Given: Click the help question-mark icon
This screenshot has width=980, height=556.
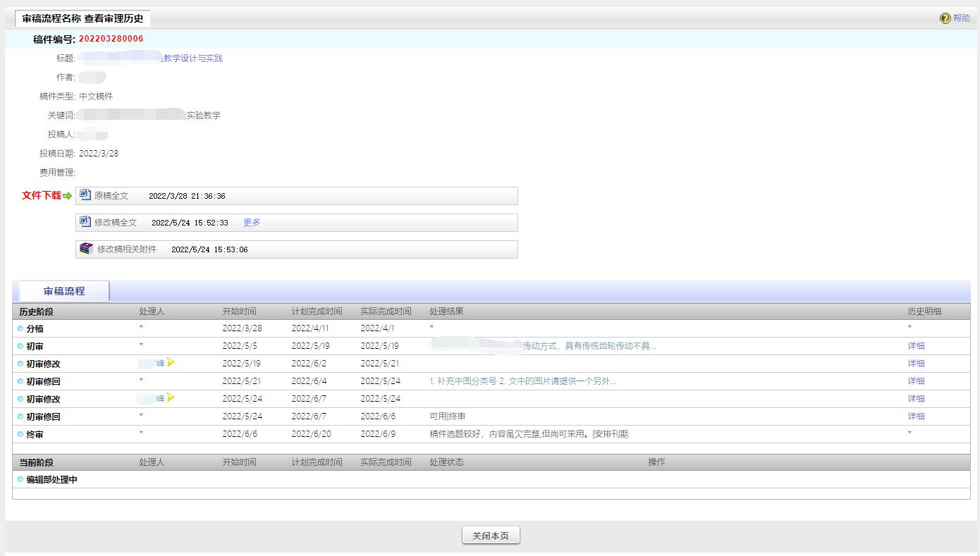Looking at the screenshot, I should click(x=945, y=18).
